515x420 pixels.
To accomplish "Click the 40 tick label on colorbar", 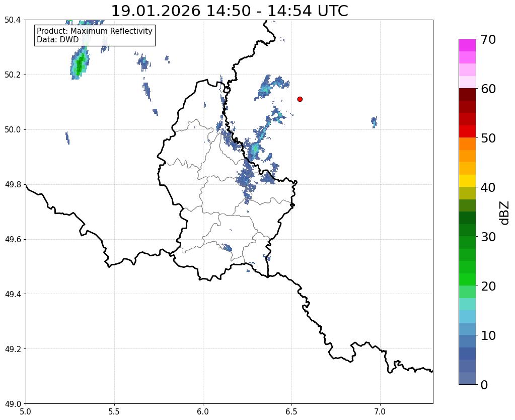I will point(488,187).
